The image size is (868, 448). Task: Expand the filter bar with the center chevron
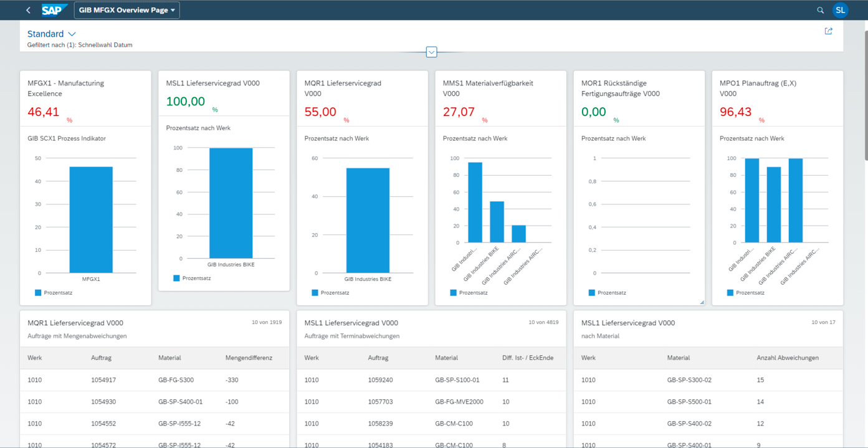coord(431,52)
